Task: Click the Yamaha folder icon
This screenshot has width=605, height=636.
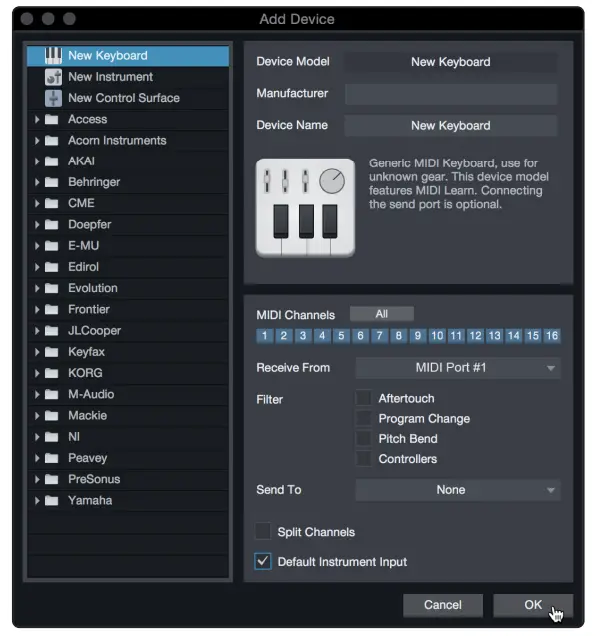Action: pyautogui.click(x=51, y=501)
